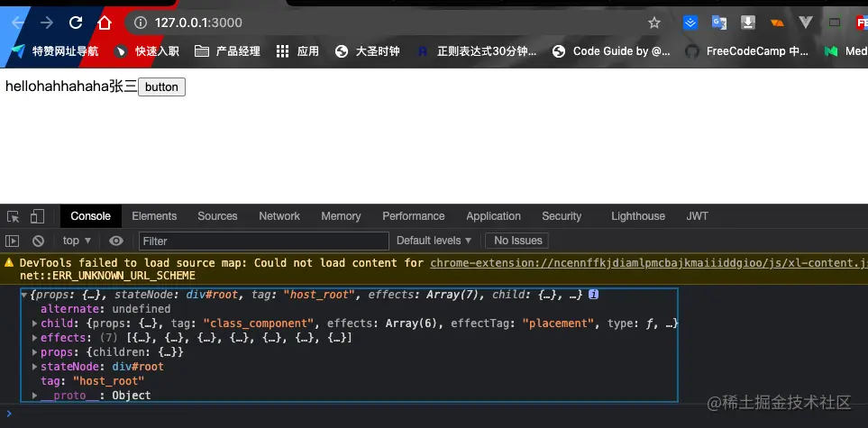Open the Google Translate extension icon
The image size is (868, 428).
(719, 23)
